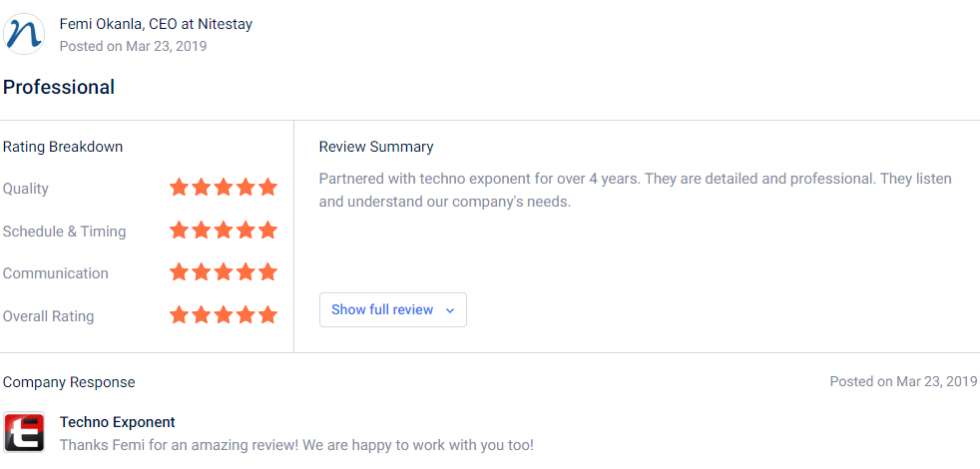Click the fifth star in Quality rating

267,187
